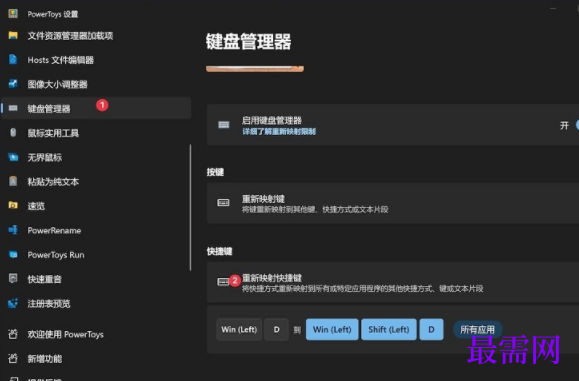Image resolution: width=579 pixels, height=381 pixels.
Task: Click the Hosts file editor icon
Action: click(x=13, y=59)
